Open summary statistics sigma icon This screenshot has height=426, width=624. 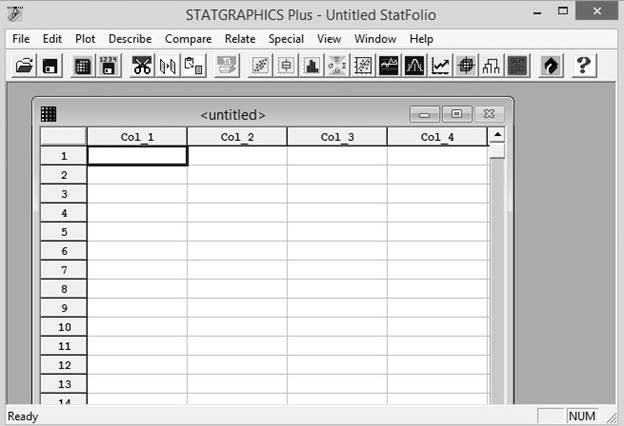click(x=337, y=65)
